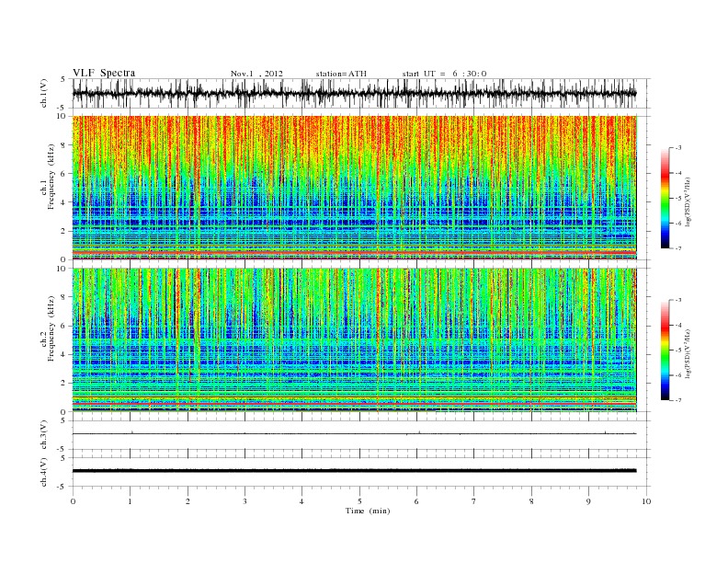This screenshot has width=728, height=563.
Task: Click the "-7" tick on upper color bar
Action: point(678,248)
